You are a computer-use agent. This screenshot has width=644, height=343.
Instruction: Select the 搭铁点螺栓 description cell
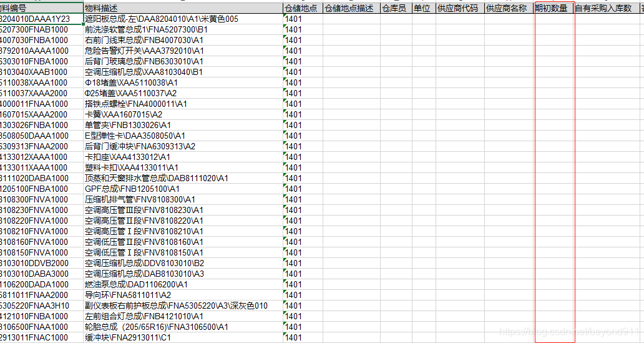[x=183, y=104]
